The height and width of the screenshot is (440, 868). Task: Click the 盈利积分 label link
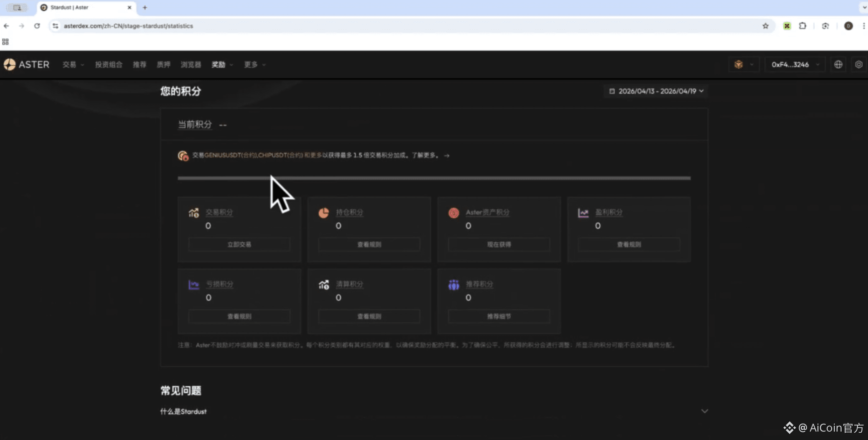[609, 212]
